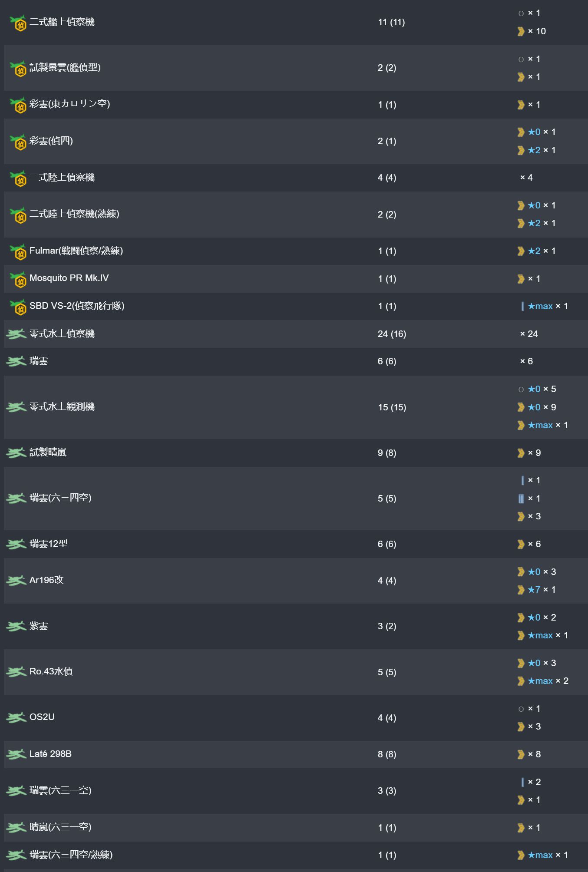
Task: Select the 瑞雲12型 equipment name
Action: click(x=48, y=544)
